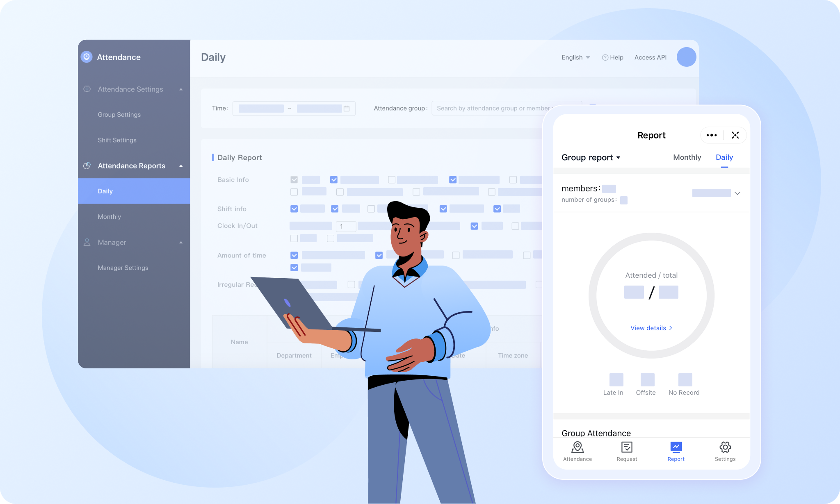
Task: Uncheck the checked box in Clock In/Out row
Action: coord(475,226)
